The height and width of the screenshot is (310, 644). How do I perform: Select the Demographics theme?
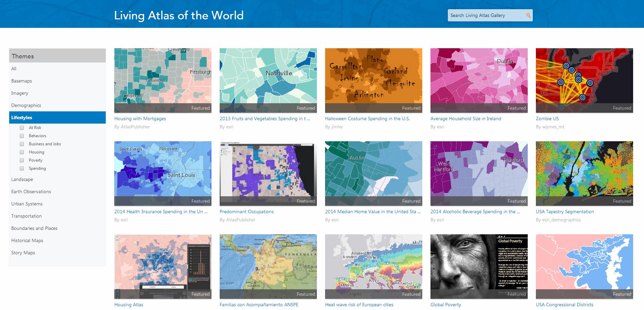57,105
